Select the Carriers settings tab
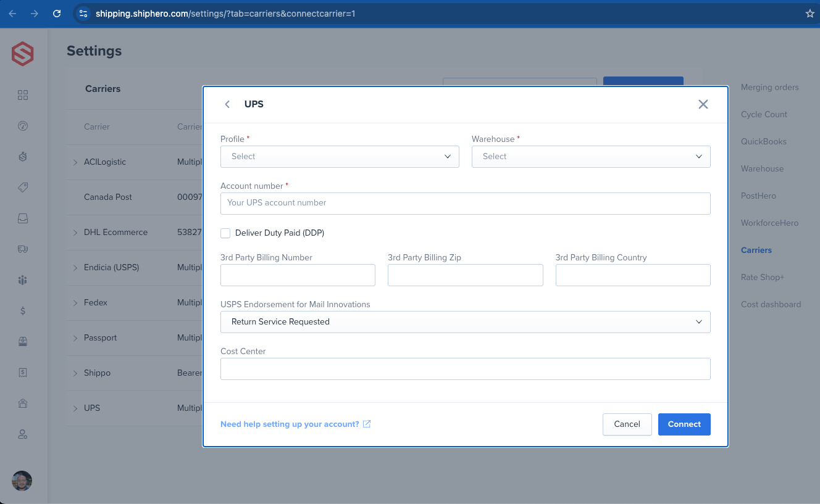This screenshot has width=820, height=504. coord(756,250)
